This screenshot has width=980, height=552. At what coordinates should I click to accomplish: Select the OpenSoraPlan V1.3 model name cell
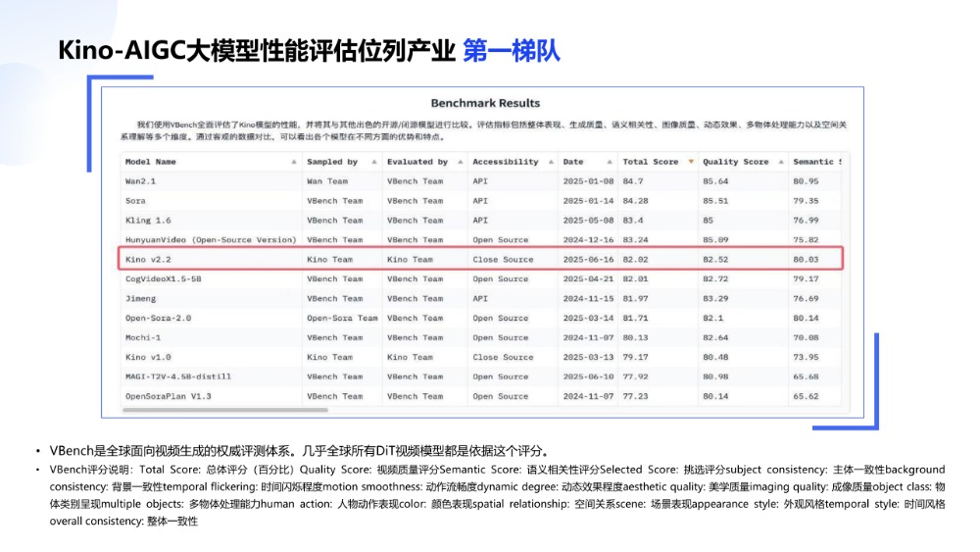pos(169,396)
